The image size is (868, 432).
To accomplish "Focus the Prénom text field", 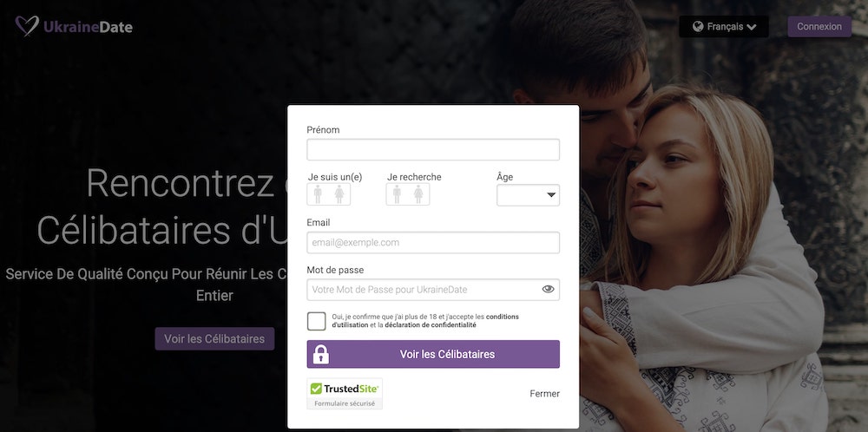I will tap(433, 150).
